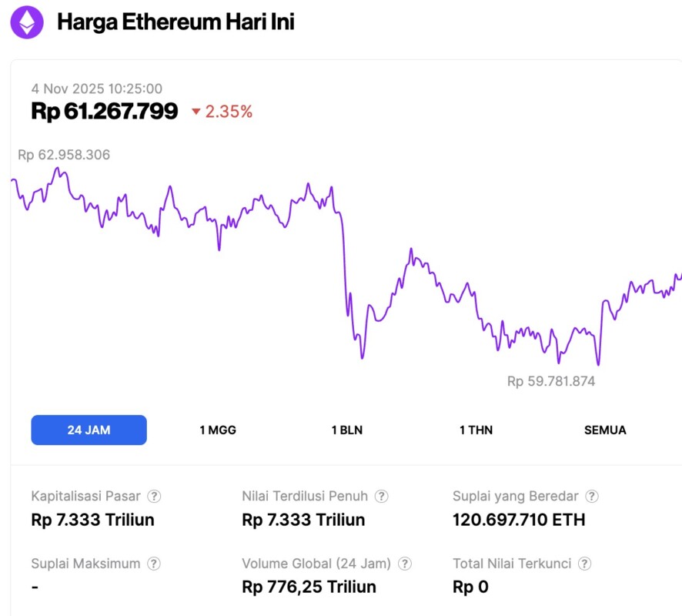Click help icon beside Suplai Maksimum
This screenshot has height=616, width=682.
[154, 564]
